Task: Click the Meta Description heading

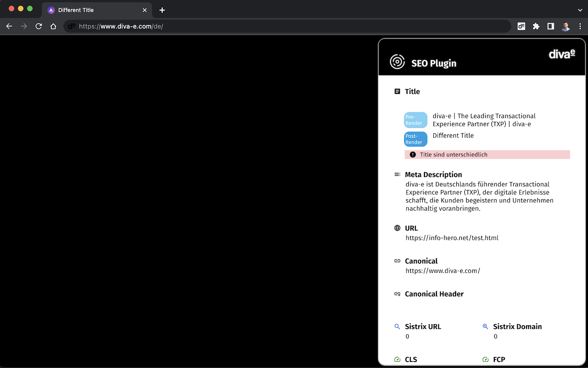Action: (434, 175)
